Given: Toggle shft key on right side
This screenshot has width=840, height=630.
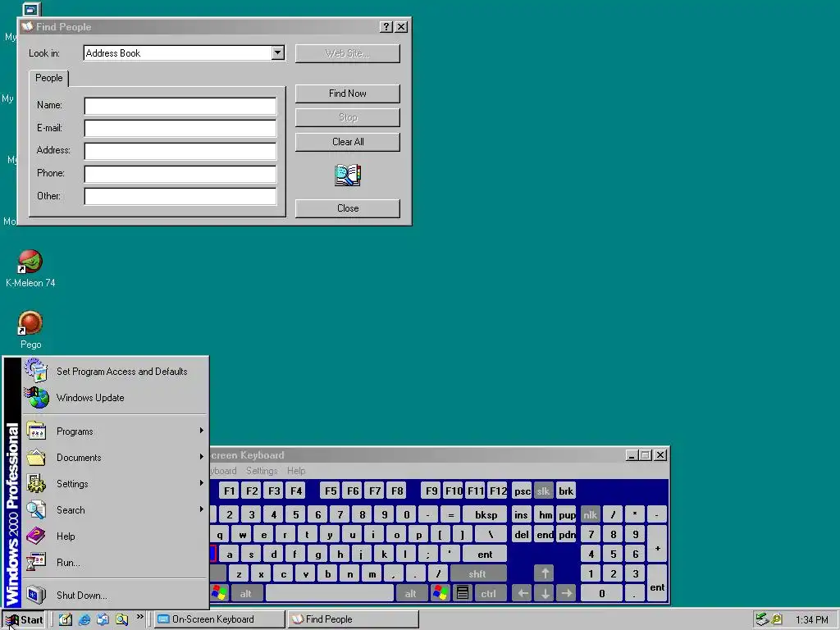Looking at the screenshot, I should (477, 573).
